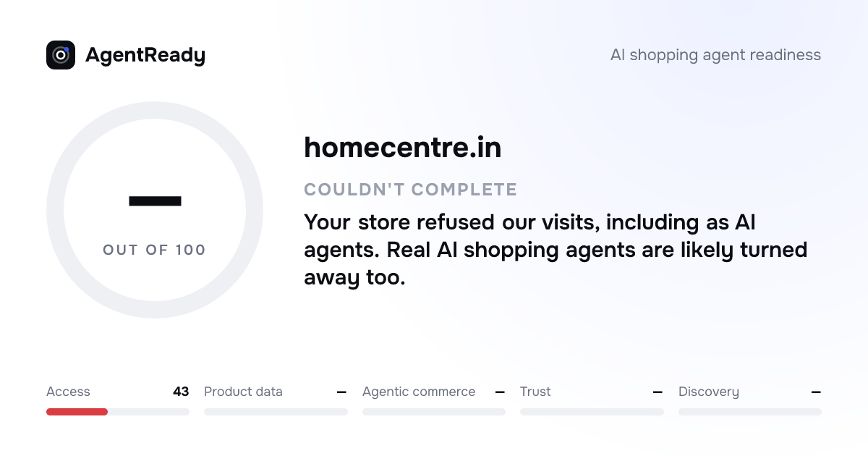Image resolution: width=868 pixels, height=456 pixels.
Task: Click the empty Product data progress bar
Action: (x=276, y=412)
